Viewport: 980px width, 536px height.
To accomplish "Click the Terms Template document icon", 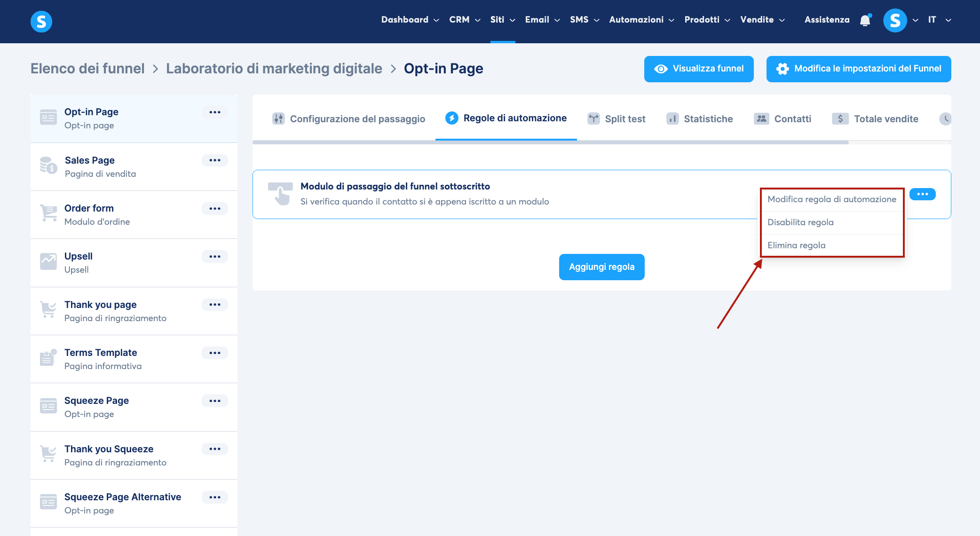I will pyautogui.click(x=48, y=358).
